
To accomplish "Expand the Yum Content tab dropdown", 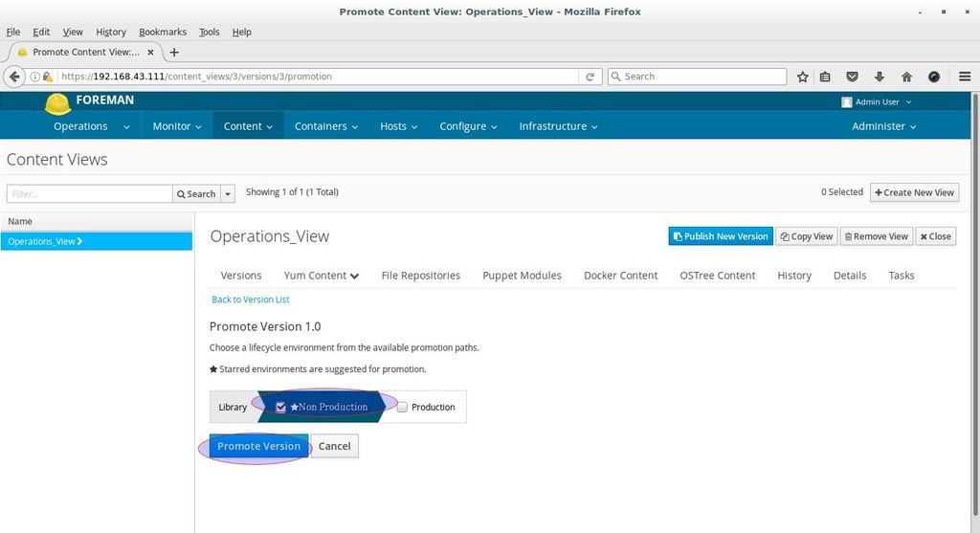I will [x=321, y=276].
